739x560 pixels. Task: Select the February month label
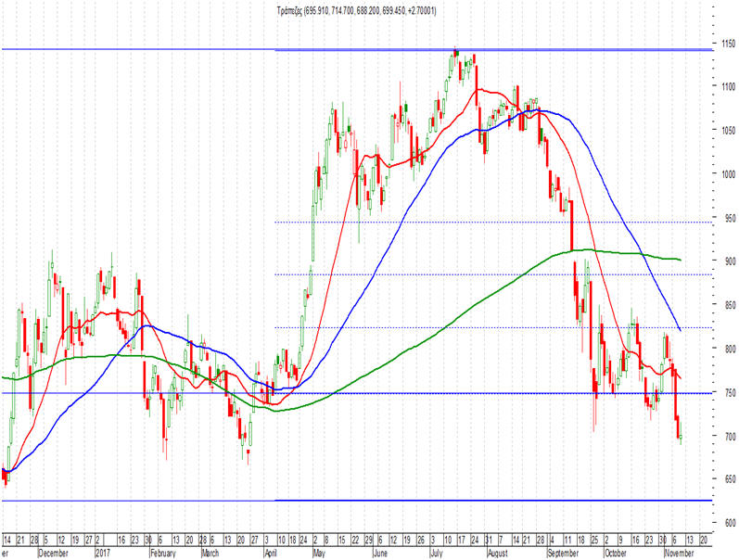pyautogui.click(x=163, y=553)
